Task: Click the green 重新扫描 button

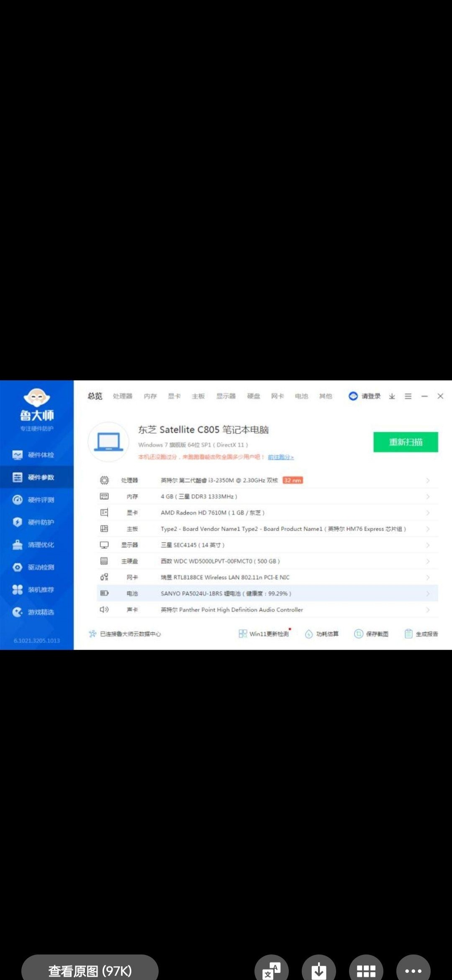Action: (406, 442)
